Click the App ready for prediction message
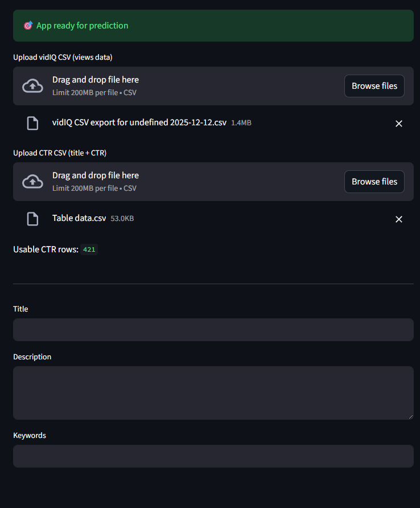This screenshot has width=420, height=508. pyautogui.click(x=82, y=26)
